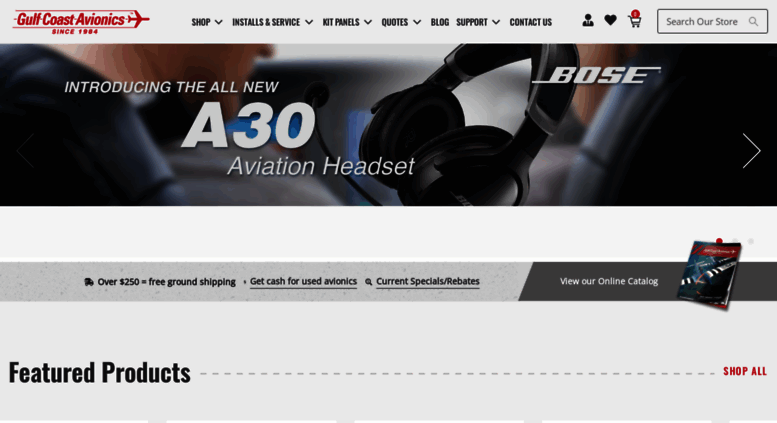Expand the Kit Panels dropdown
Viewport: 777px width, 423px height.
click(x=347, y=22)
